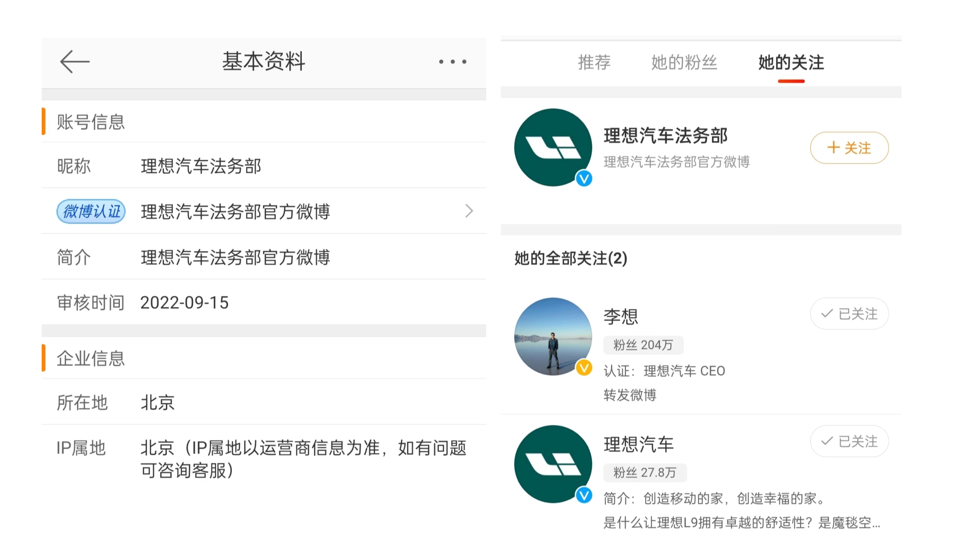Tap the 账号信息 section heading

tap(91, 122)
